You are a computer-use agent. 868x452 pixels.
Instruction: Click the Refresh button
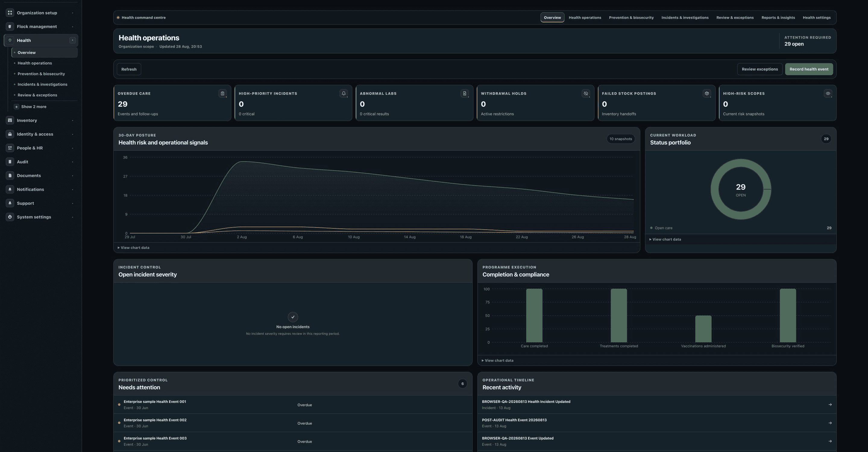click(129, 69)
